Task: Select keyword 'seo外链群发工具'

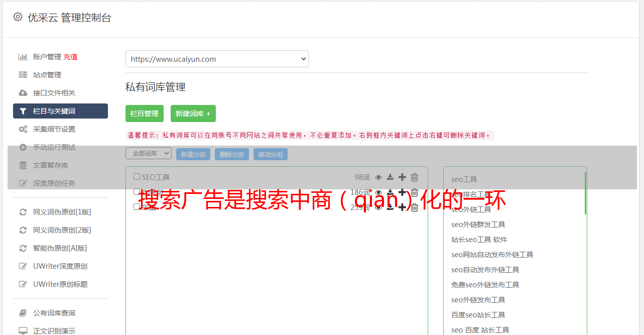Action: 478,225
